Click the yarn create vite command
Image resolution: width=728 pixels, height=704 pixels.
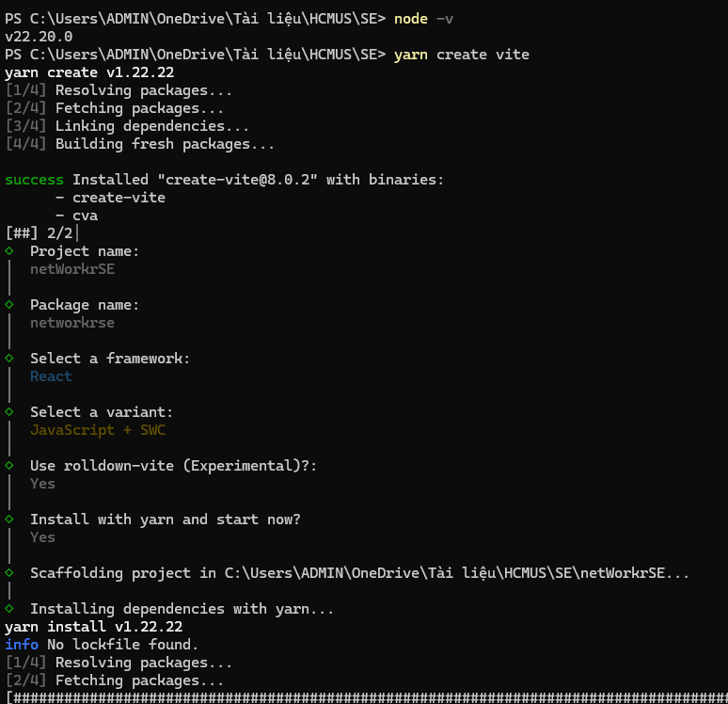pos(462,55)
